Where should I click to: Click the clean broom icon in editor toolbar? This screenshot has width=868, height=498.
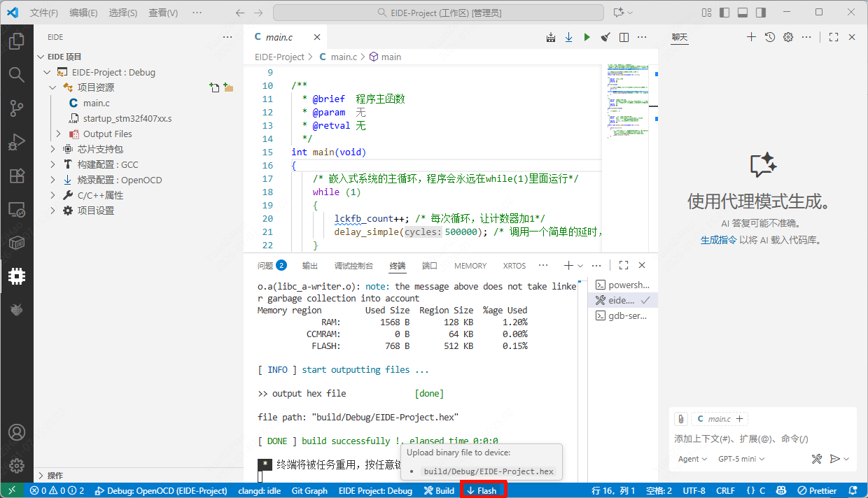click(x=605, y=37)
